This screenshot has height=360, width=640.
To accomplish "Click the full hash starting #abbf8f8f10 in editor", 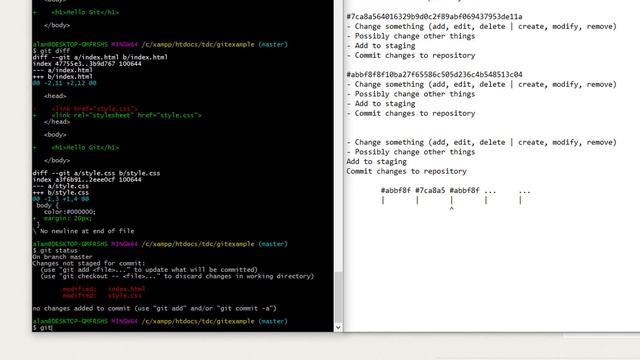I will click(x=434, y=75).
